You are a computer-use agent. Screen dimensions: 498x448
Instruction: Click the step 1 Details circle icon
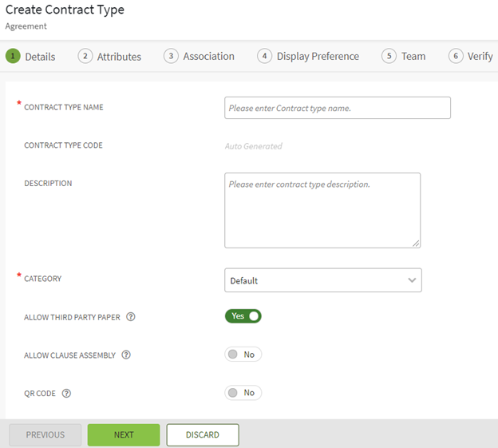12,56
